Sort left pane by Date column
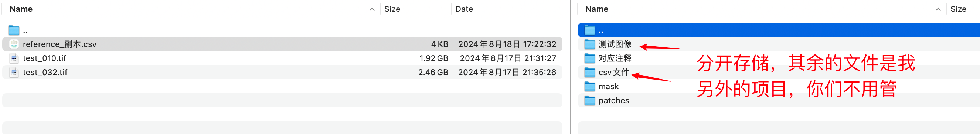The height and width of the screenshot is (134, 980). point(464,9)
